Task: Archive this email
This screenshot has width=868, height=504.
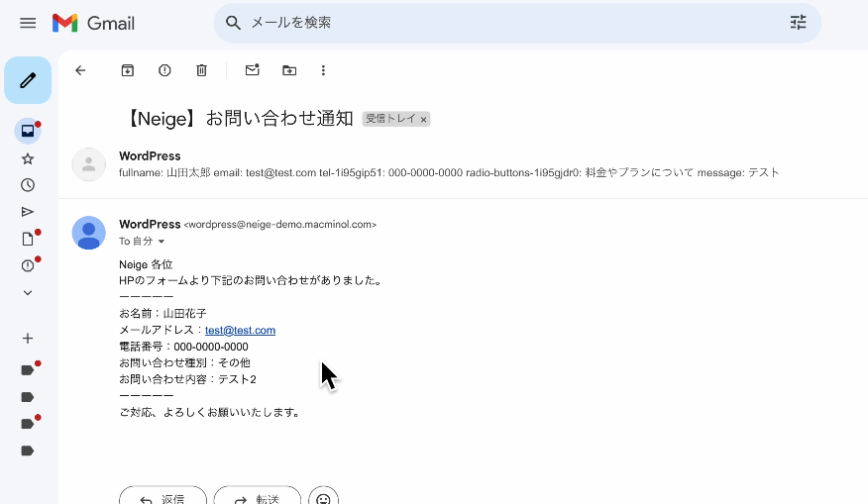Action: 128,70
